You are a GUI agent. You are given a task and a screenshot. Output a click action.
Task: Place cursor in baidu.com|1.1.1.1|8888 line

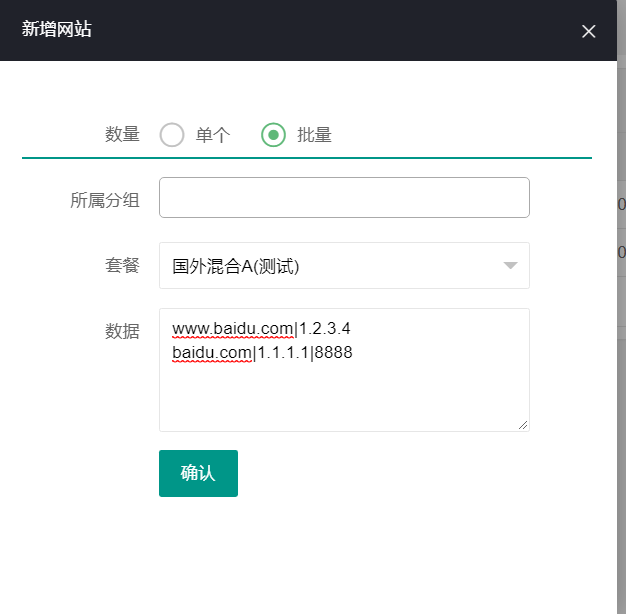pos(262,353)
